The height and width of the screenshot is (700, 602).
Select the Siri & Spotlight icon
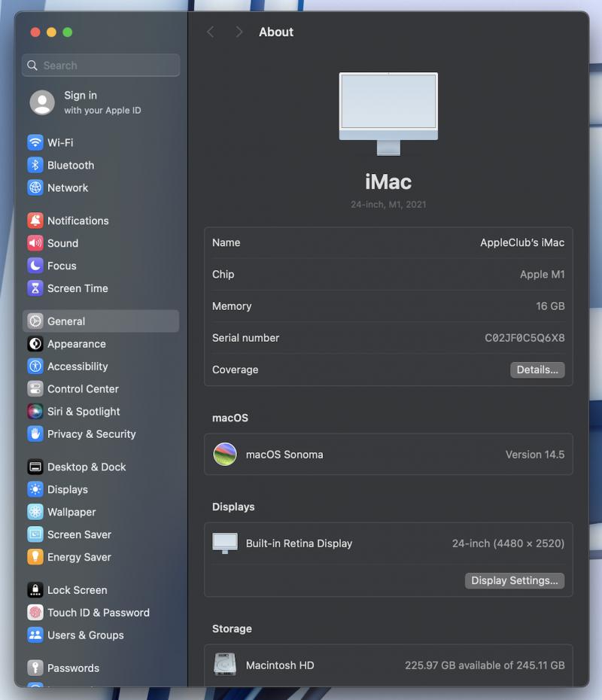point(35,411)
